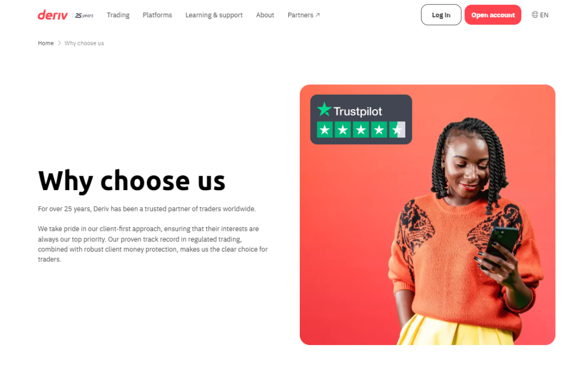This screenshot has width=588, height=375.
Task: Click the 25 years anniversary badge
Action: click(84, 16)
